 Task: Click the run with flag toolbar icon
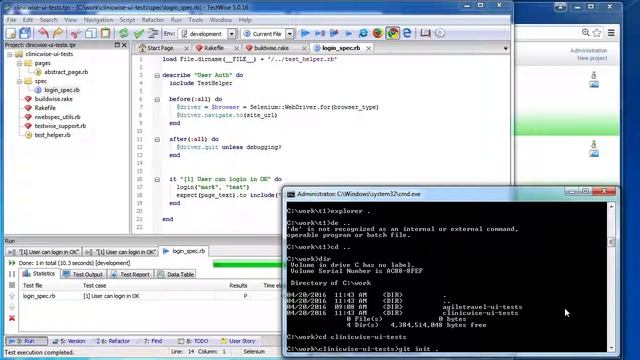334,33
